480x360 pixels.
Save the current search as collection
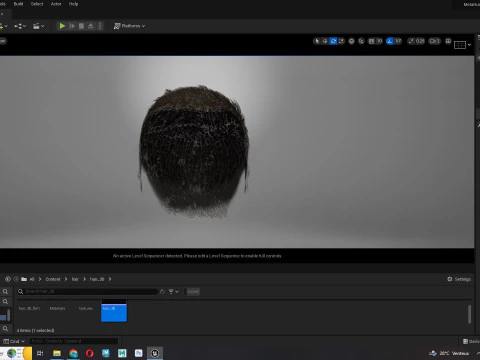(162, 292)
